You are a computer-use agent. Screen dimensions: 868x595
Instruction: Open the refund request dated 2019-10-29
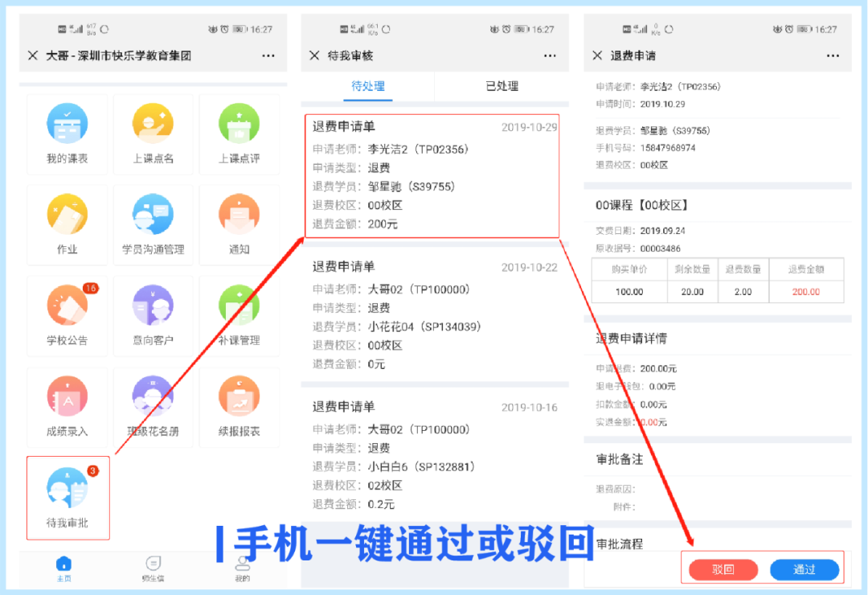pos(432,175)
